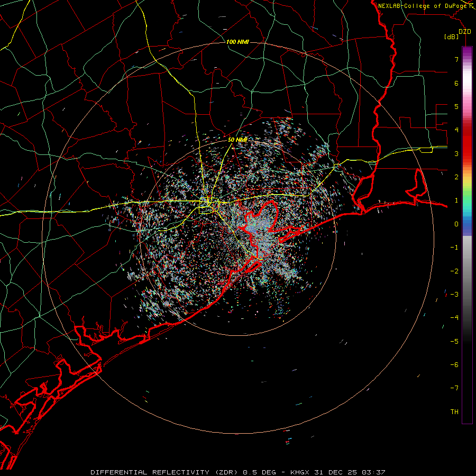Click the [dB] unit label
Viewport: 476px width, 476px height.
click(451, 36)
